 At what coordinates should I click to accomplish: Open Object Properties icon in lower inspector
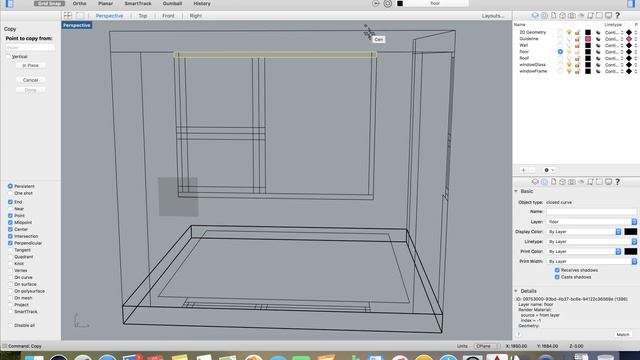pos(544,182)
